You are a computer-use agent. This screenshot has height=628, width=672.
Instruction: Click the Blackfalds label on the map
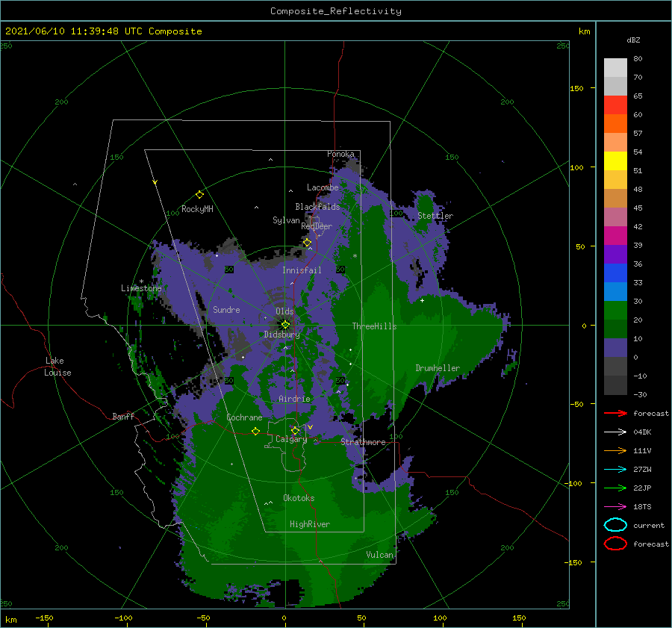(x=317, y=207)
